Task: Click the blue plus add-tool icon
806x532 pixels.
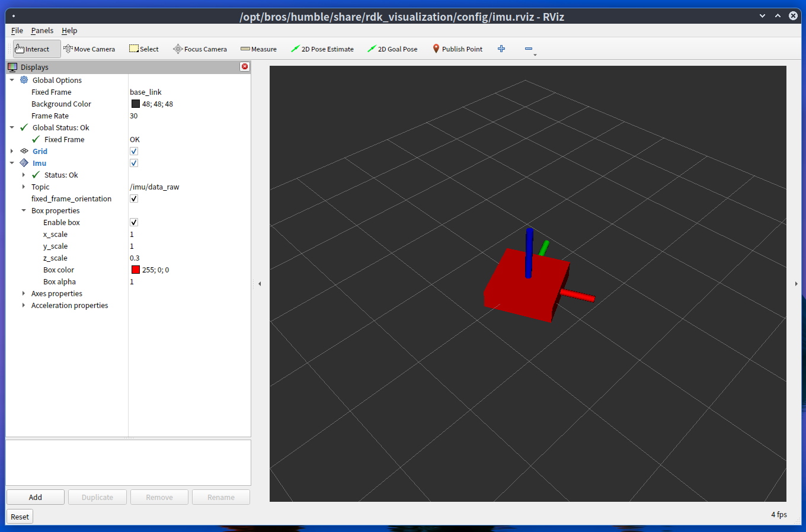Action: click(x=501, y=49)
